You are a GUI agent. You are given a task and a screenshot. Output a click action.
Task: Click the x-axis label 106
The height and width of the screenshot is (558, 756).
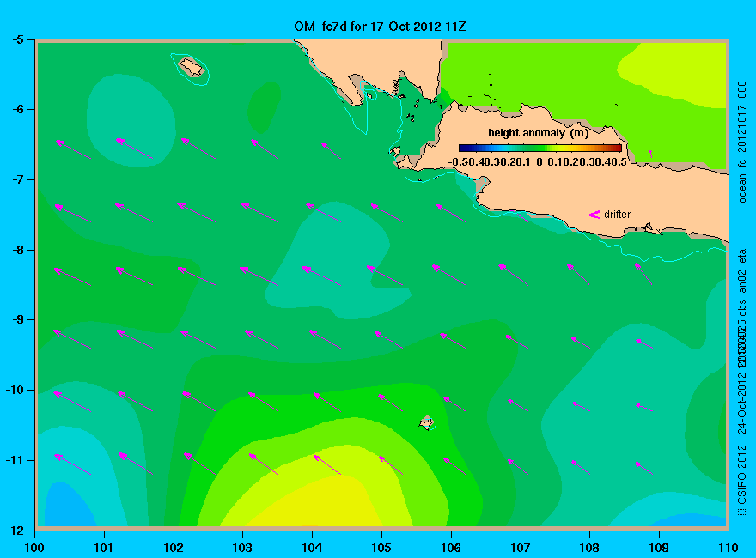(451, 548)
